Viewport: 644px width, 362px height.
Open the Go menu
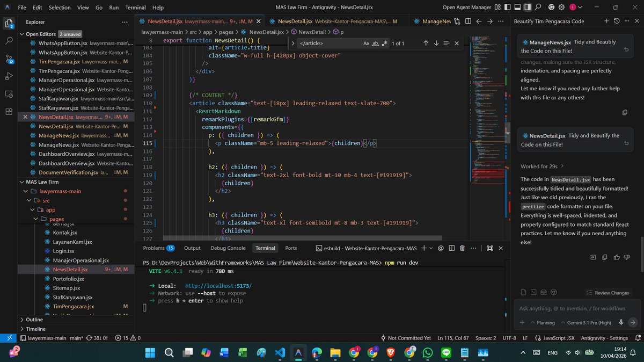tap(99, 8)
